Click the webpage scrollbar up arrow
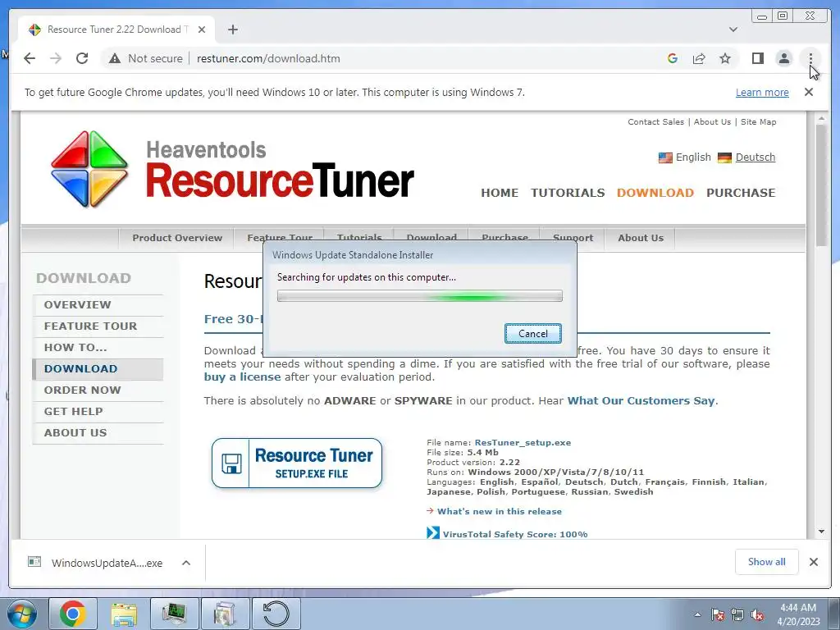 821,118
